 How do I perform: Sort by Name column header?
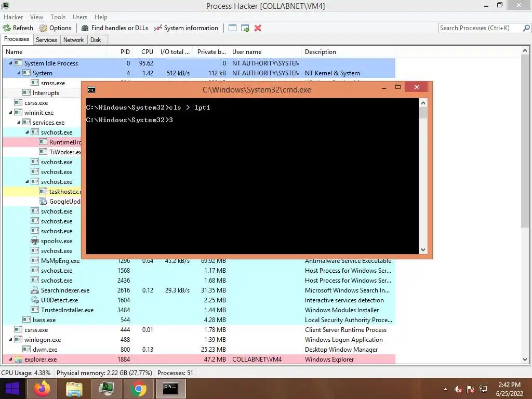pos(55,52)
